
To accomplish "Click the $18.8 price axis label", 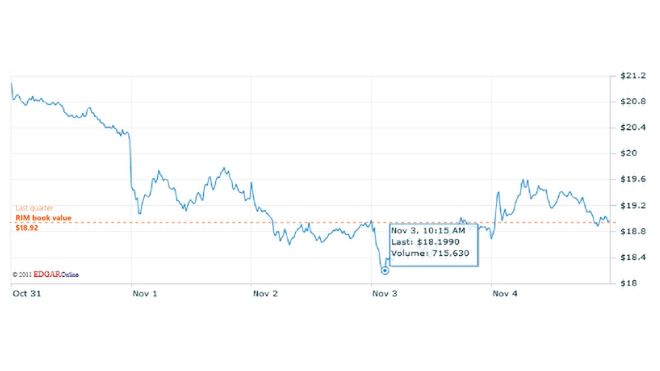I will (x=633, y=231).
